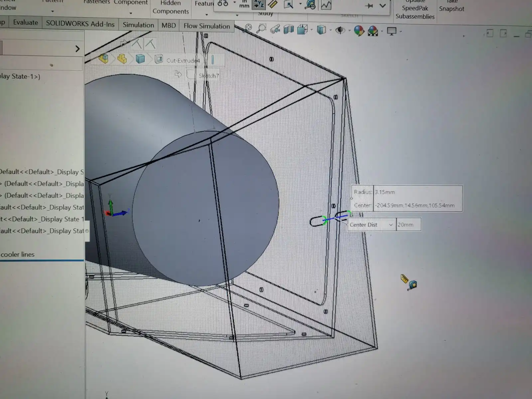Image resolution: width=532 pixels, height=399 pixels.
Task: Click Hidden Components button
Action: tap(171, 7)
